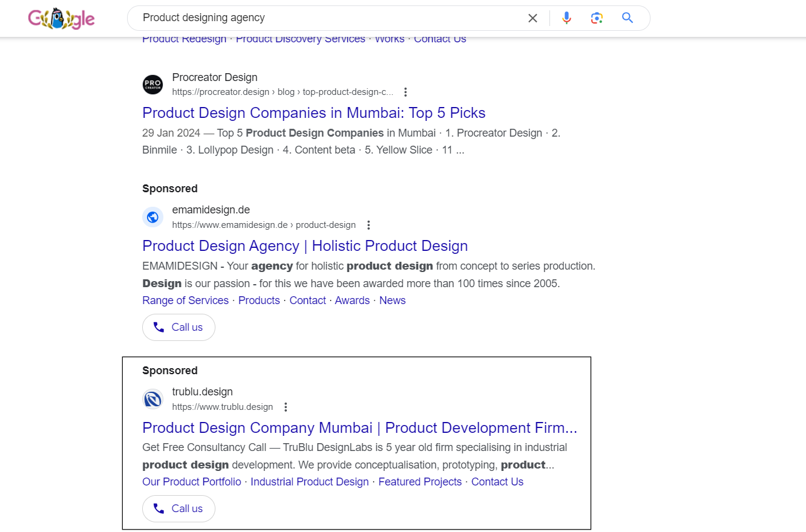Screen dimensions: 806x532
Task: Open 'Product Design Agency | Holistic Product Design' link
Action: (x=305, y=246)
